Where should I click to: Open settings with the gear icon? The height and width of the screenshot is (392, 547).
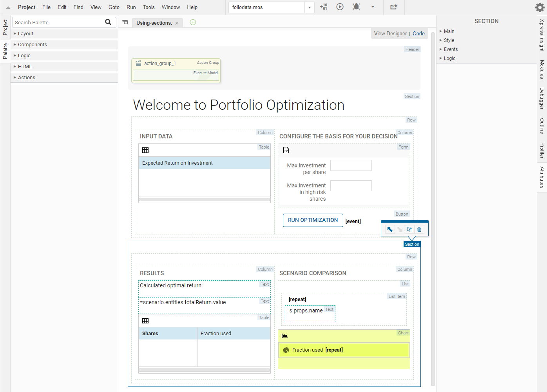click(540, 7)
